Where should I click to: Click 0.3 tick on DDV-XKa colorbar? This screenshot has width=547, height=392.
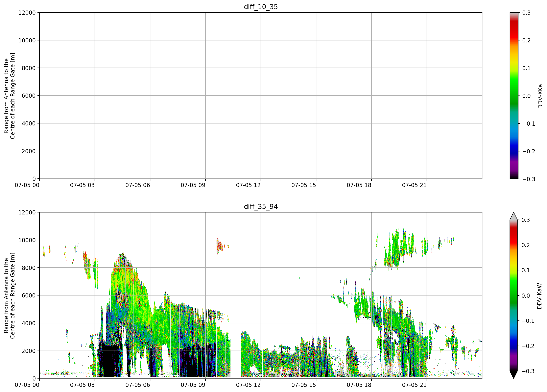(x=527, y=12)
